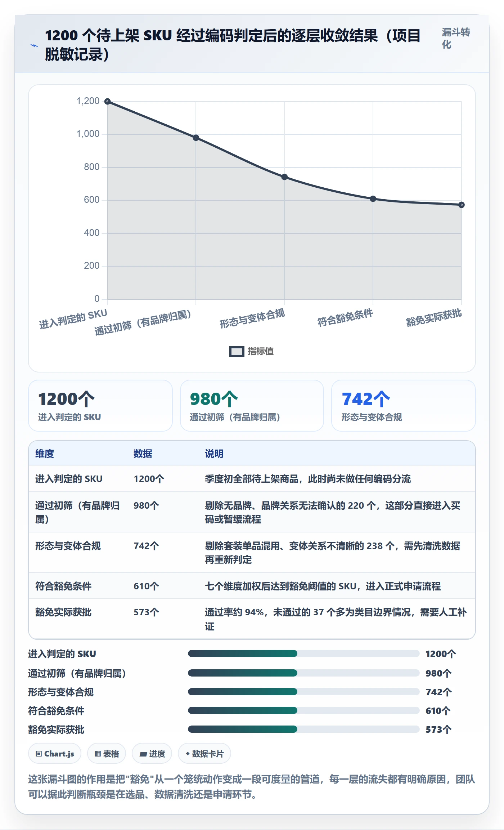This screenshot has height=830, width=504.
Task: Click progress value 573个
Action: [438, 729]
